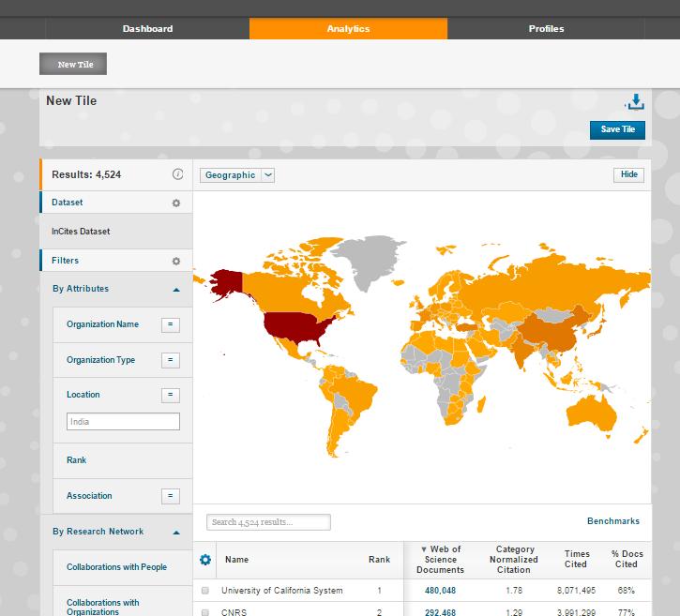Open the Organization Name filter
This screenshot has width=680, height=616.
103,324
